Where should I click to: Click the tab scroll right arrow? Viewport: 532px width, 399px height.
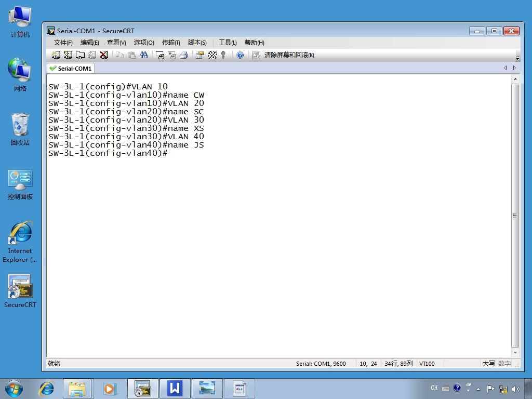(x=514, y=68)
